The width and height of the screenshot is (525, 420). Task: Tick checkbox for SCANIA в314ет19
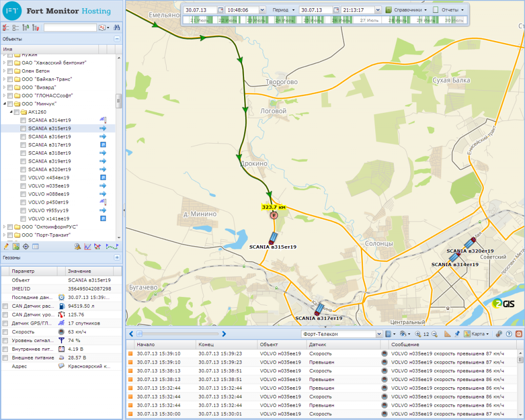(x=23, y=120)
